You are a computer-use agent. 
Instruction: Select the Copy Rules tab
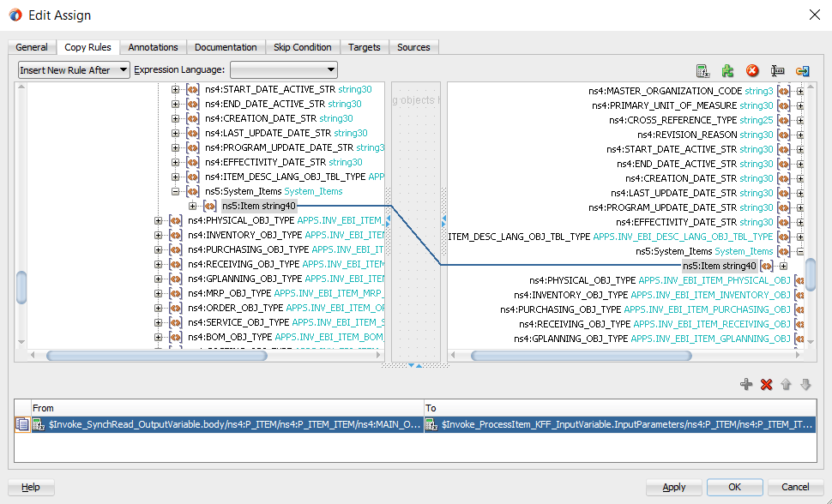click(x=87, y=47)
